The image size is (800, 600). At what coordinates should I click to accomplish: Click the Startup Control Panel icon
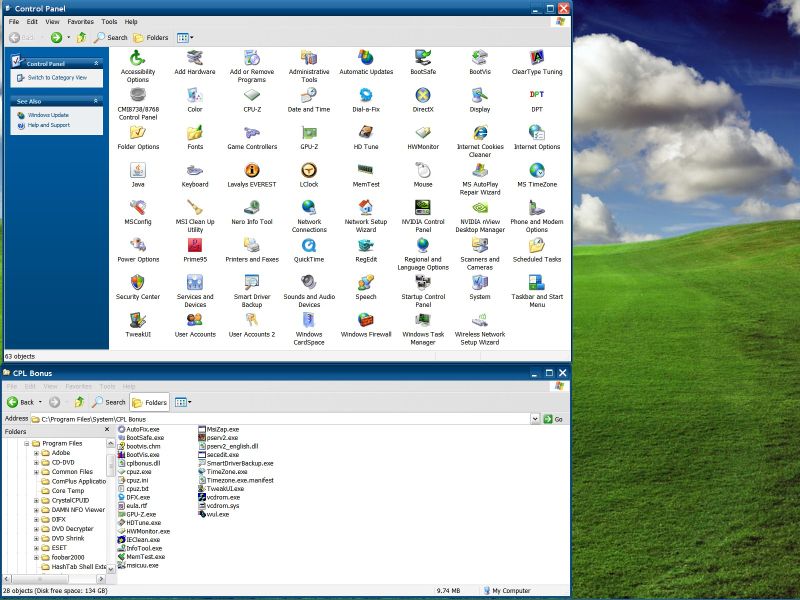[x=423, y=283]
